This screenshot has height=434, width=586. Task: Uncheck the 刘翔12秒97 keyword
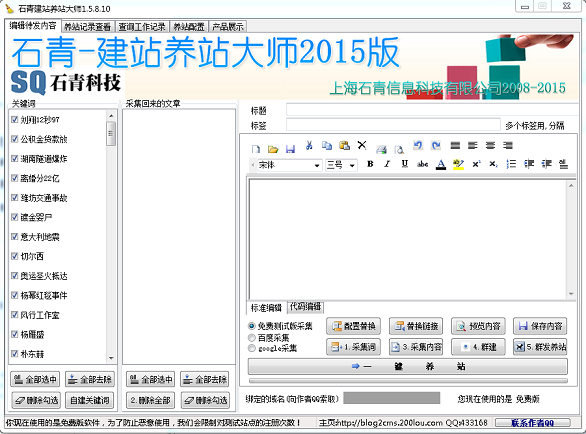coord(15,120)
